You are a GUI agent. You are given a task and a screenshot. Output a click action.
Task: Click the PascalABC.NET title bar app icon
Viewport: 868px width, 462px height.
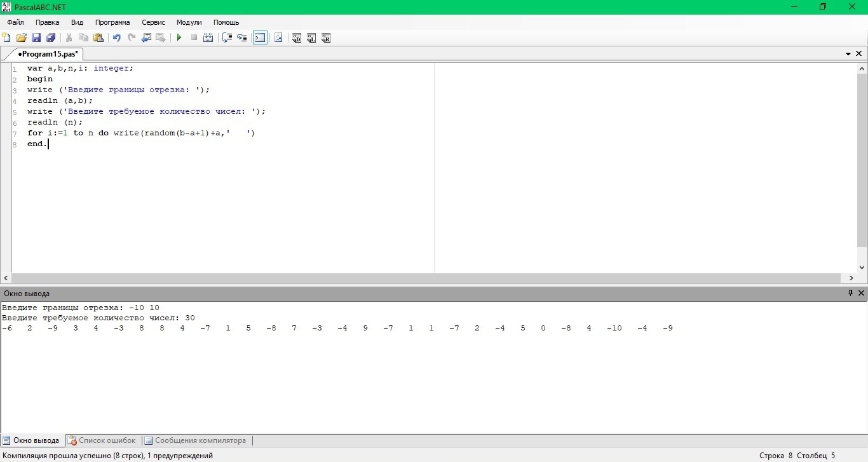click(x=6, y=6)
